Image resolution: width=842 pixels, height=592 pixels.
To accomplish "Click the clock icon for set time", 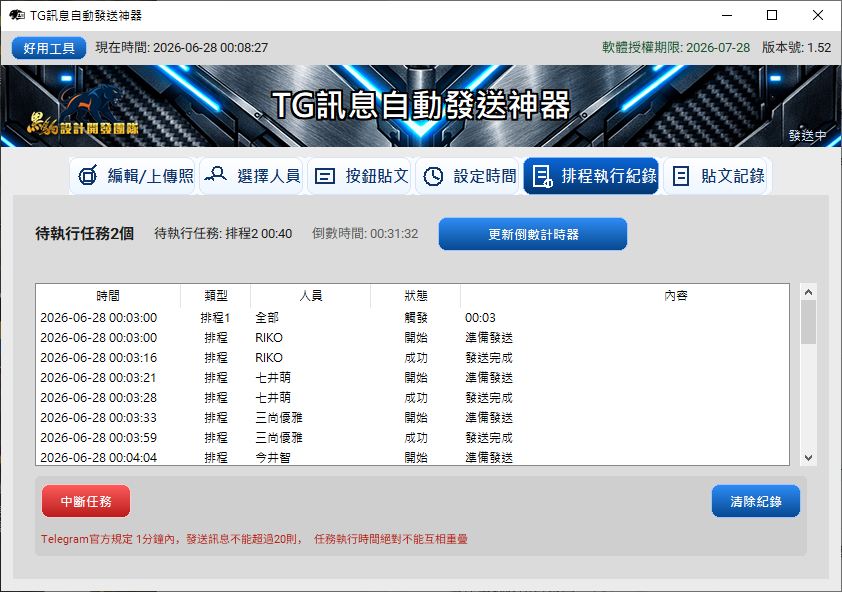I will (x=433, y=176).
